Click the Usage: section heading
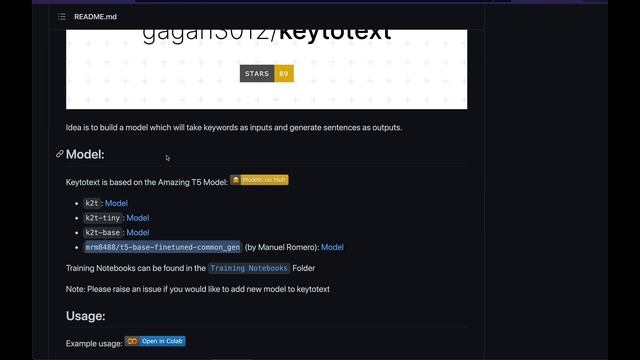640x360 pixels. pos(86,316)
